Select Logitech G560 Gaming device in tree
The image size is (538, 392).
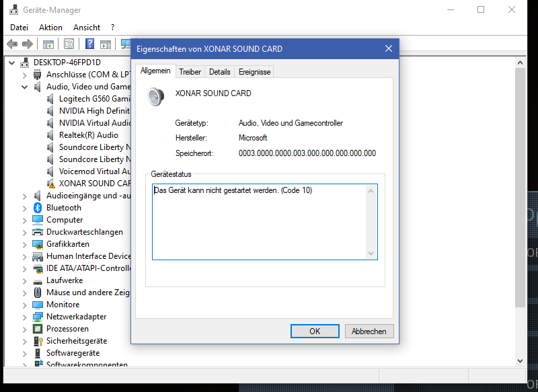coord(94,99)
